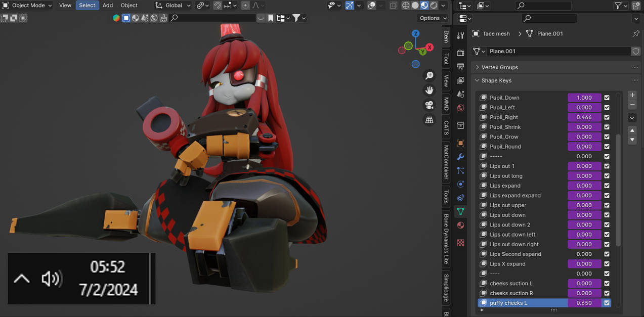Add a shape key with the plus button
Image resolution: width=644 pixels, height=317 pixels.
click(632, 95)
